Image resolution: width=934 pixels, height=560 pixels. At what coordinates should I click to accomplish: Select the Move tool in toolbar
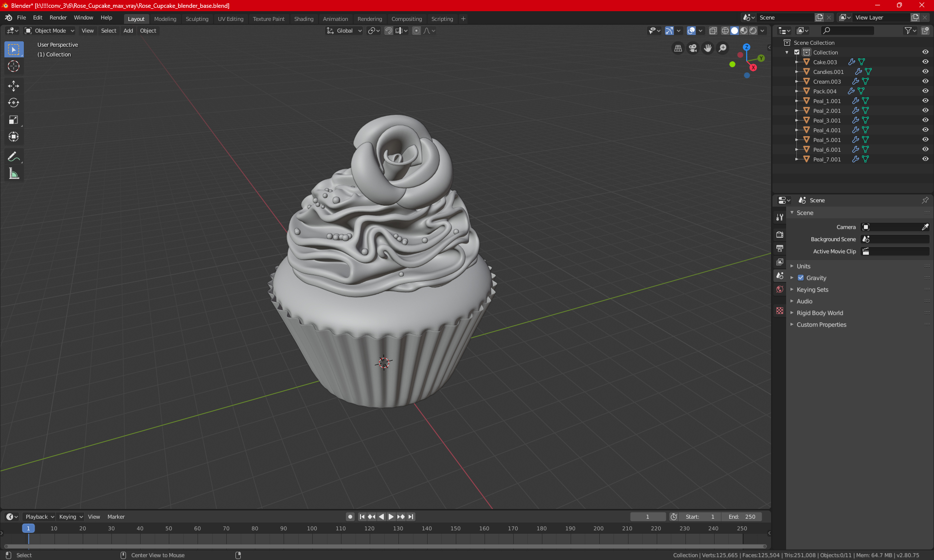14,86
